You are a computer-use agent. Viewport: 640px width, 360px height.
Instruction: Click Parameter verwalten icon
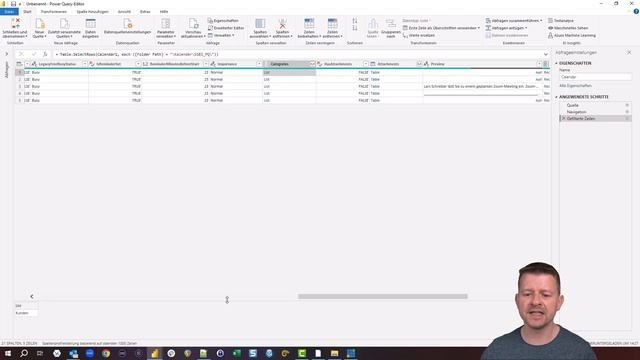(166, 23)
